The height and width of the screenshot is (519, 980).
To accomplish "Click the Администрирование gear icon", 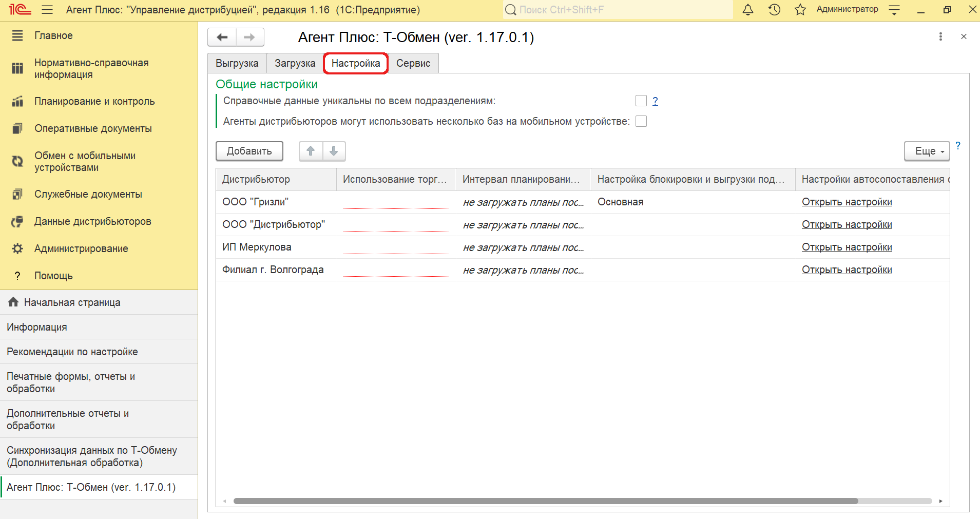I will point(17,248).
